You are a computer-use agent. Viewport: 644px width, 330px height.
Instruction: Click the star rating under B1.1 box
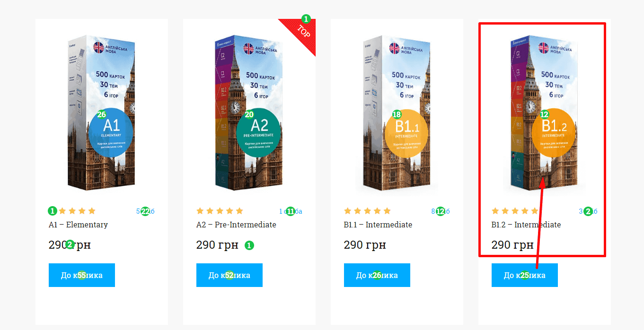point(367,211)
